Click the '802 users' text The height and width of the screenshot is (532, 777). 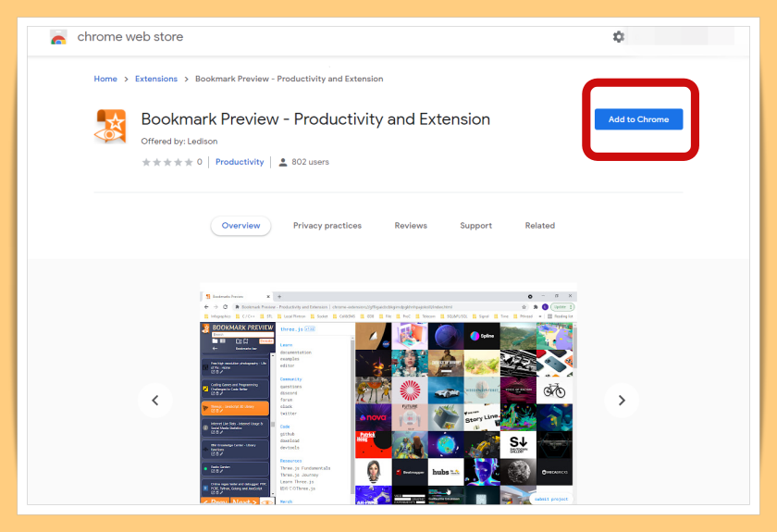(310, 162)
